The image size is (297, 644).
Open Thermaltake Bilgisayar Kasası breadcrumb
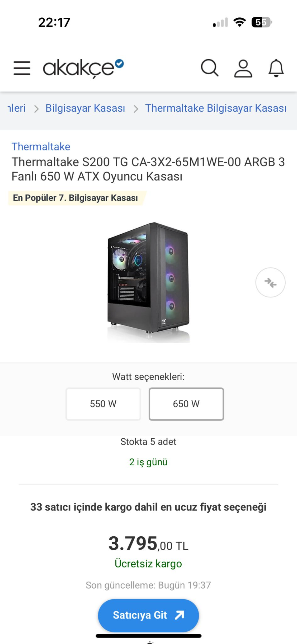coord(216,108)
